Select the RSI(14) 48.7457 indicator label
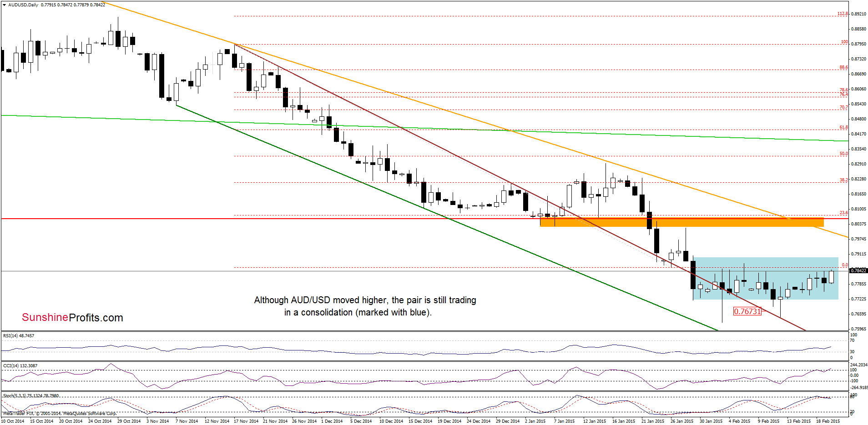Viewport: 868px width, 425px height. point(19,335)
